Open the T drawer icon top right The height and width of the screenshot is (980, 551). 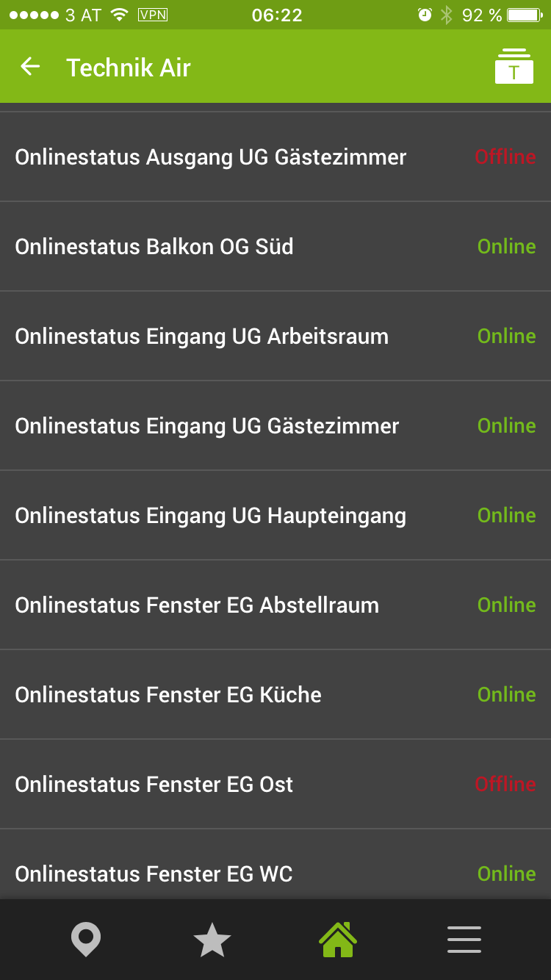[514, 67]
